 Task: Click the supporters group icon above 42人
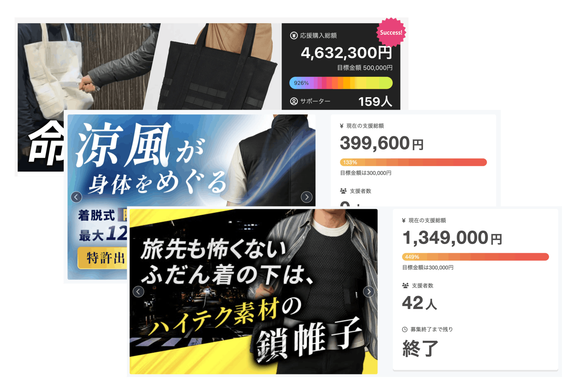(x=406, y=286)
